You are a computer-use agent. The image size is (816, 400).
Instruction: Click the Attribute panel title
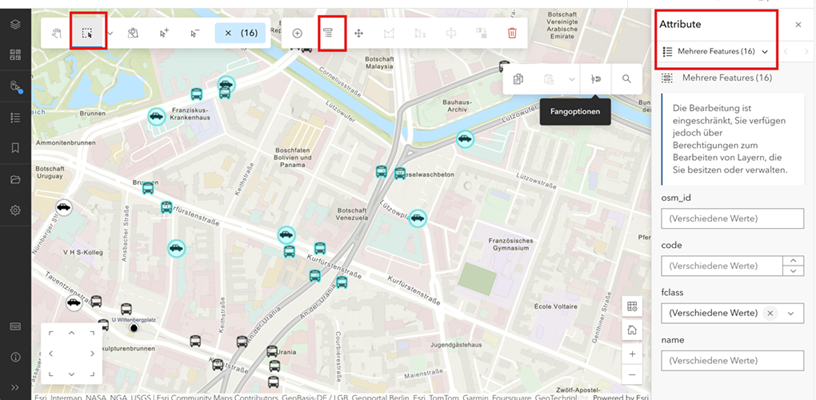[680, 24]
